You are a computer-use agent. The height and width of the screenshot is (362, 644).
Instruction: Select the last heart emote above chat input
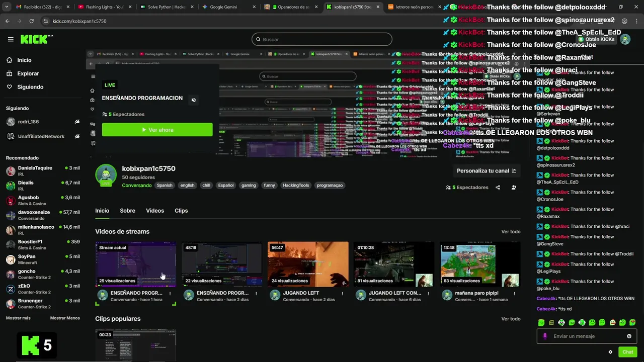(x=632, y=323)
